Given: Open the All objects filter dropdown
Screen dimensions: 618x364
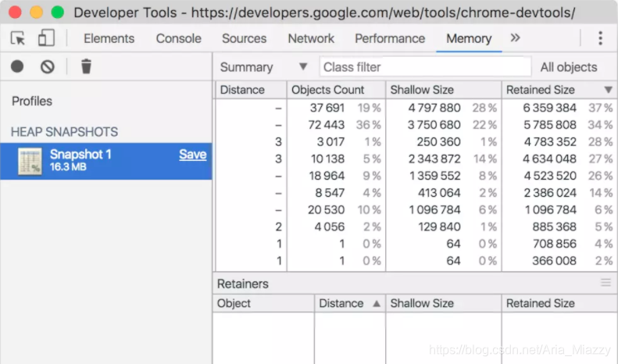Looking at the screenshot, I should [569, 67].
